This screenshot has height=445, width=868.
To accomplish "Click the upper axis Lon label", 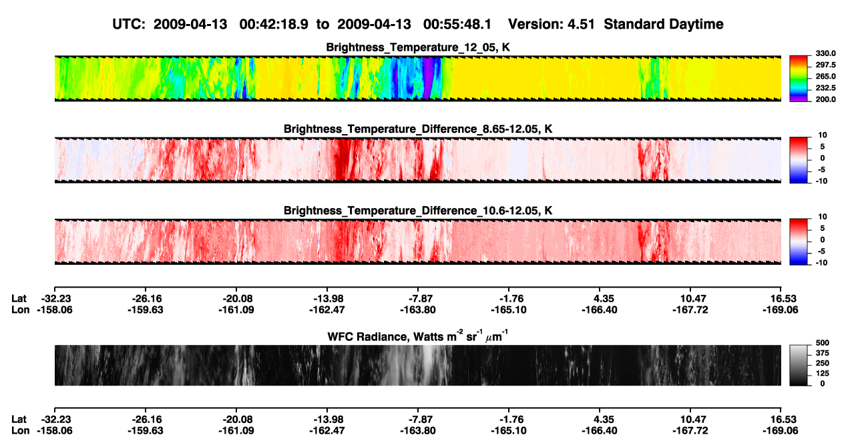I will [x=21, y=310].
